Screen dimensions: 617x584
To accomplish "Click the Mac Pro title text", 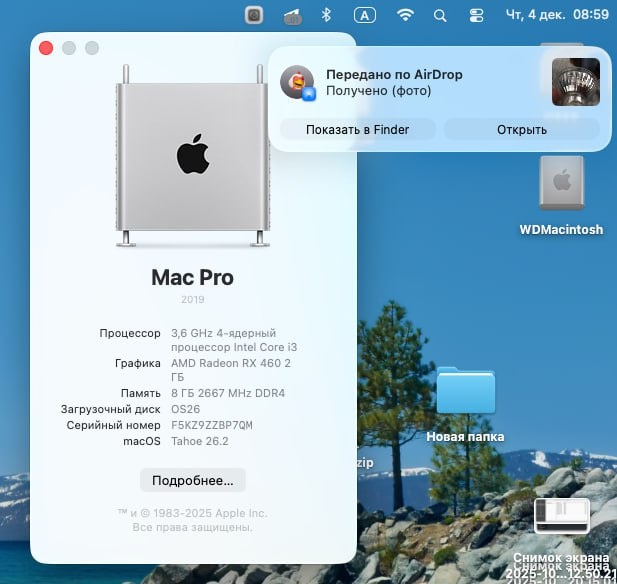I will coord(192,277).
